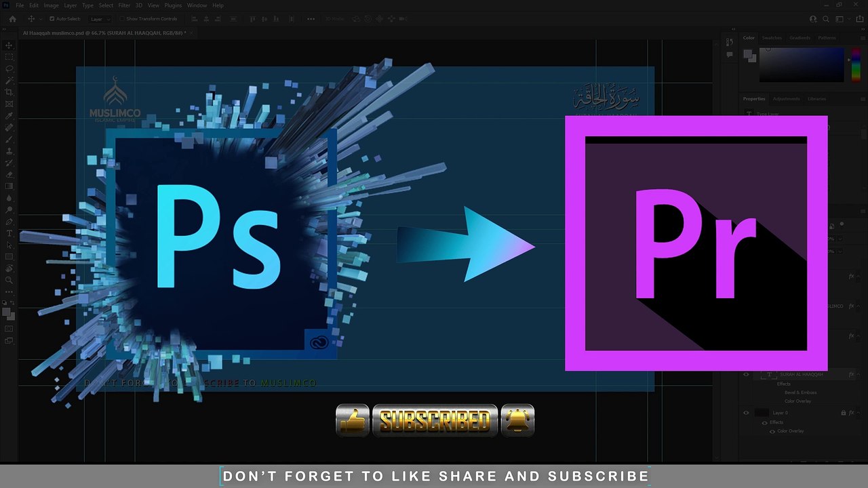Pick a color in the Color panel field
The height and width of the screenshot is (488, 868).
(x=801, y=65)
